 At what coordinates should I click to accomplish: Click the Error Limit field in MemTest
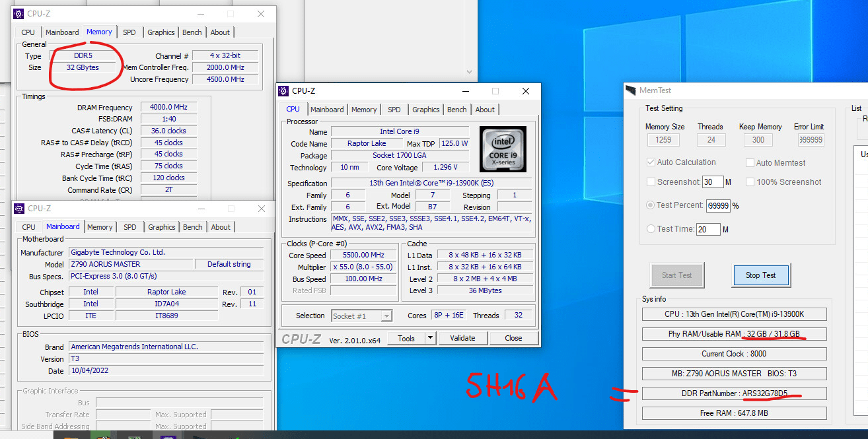point(811,139)
